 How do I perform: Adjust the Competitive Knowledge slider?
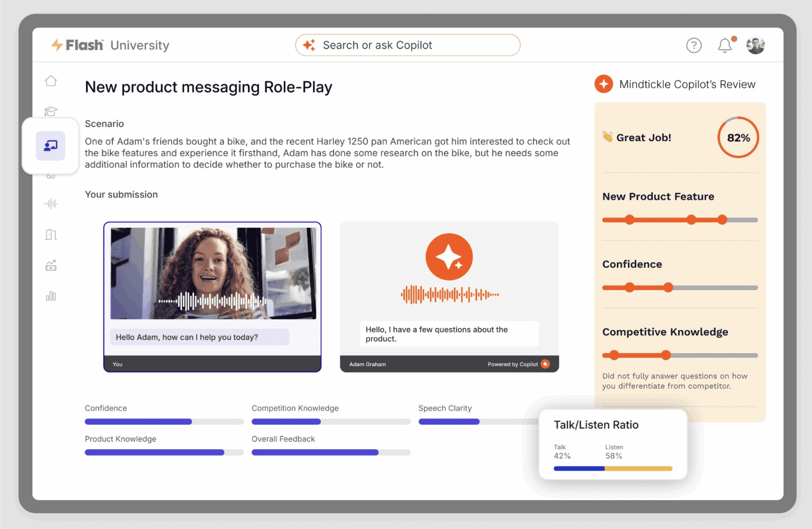[679, 355]
